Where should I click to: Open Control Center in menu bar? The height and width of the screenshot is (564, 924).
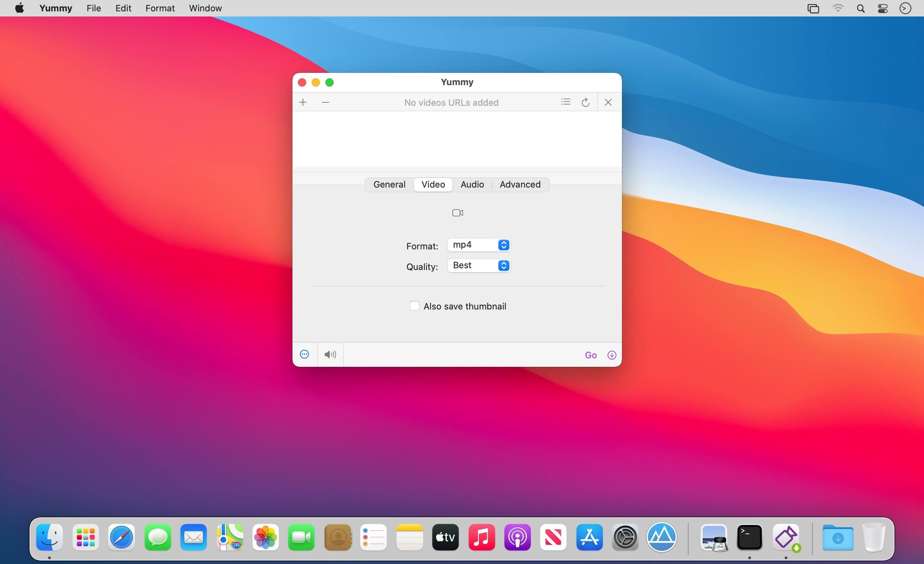point(883,8)
